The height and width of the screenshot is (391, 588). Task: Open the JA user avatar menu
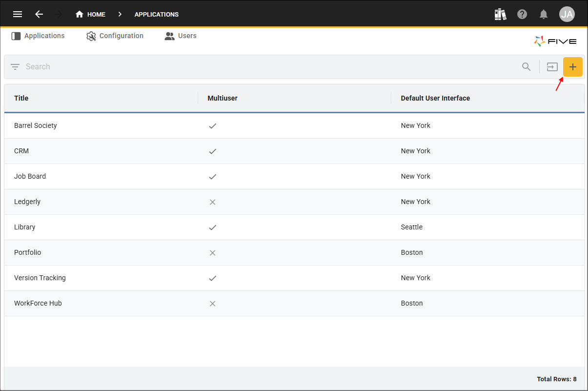click(x=567, y=14)
